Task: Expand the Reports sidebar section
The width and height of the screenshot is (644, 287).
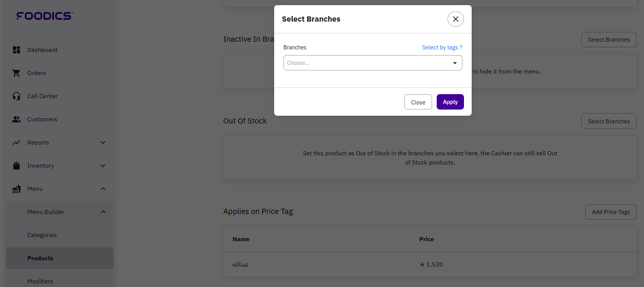Action: click(103, 142)
